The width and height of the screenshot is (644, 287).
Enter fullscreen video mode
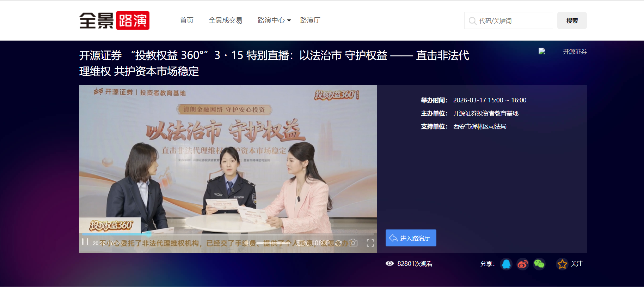370,243
